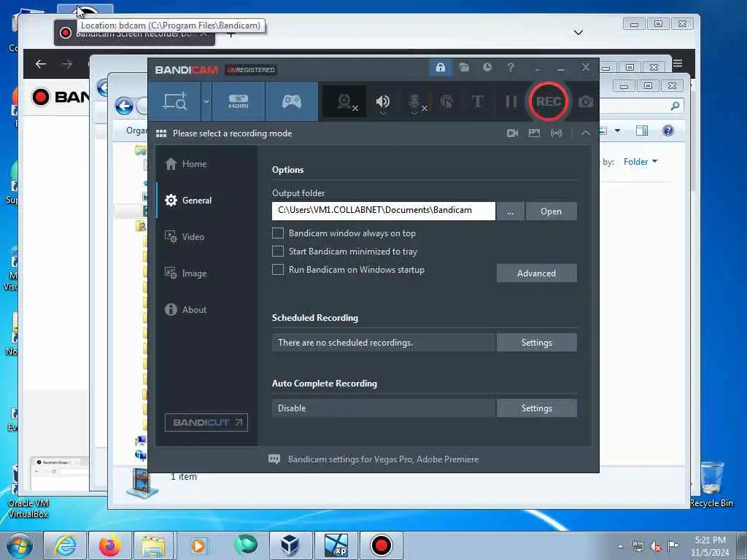Open the output folder icon in title bar

click(x=464, y=67)
